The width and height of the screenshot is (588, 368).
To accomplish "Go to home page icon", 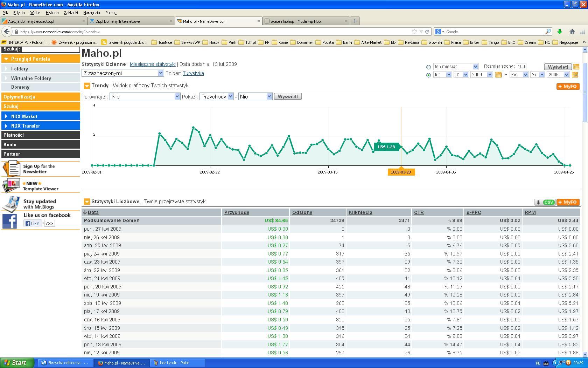I will [x=572, y=32].
